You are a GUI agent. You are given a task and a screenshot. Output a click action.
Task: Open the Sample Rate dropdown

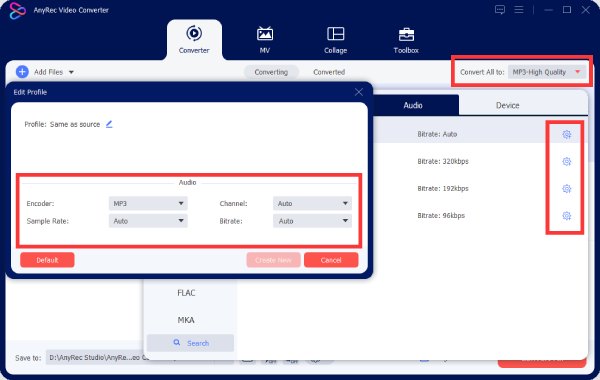pos(148,221)
